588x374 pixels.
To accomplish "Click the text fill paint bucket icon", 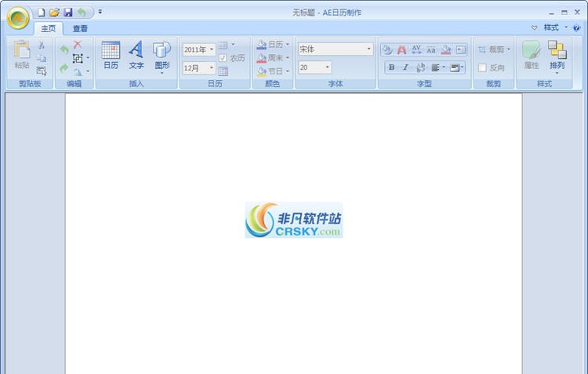I will 387,49.
